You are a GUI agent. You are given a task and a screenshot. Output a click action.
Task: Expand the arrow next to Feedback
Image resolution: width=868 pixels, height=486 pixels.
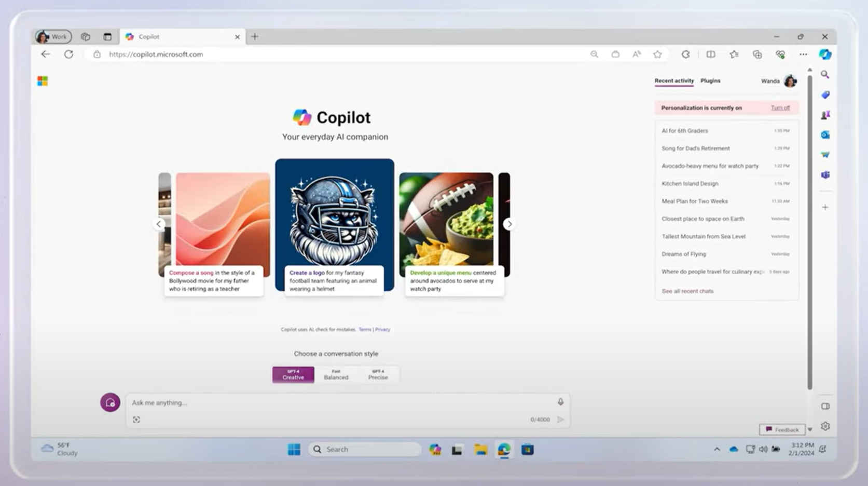tap(810, 430)
